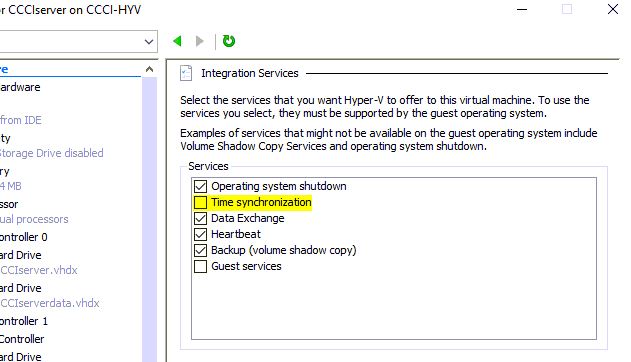Click the Integration Services heading
Viewport: 631px width, 362px height.
click(250, 73)
